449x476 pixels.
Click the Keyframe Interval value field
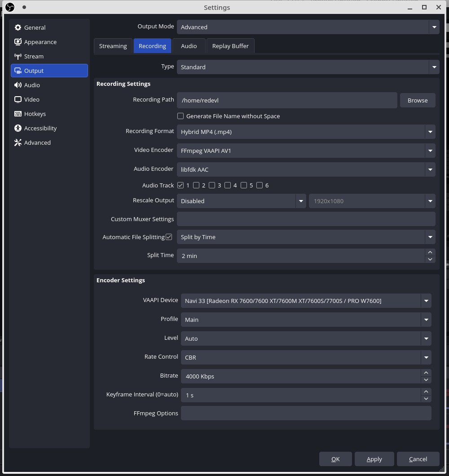pyautogui.click(x=301, y=395)
